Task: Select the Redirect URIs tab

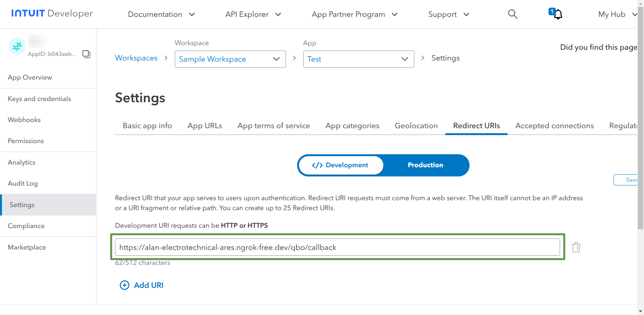Action: 476,126
